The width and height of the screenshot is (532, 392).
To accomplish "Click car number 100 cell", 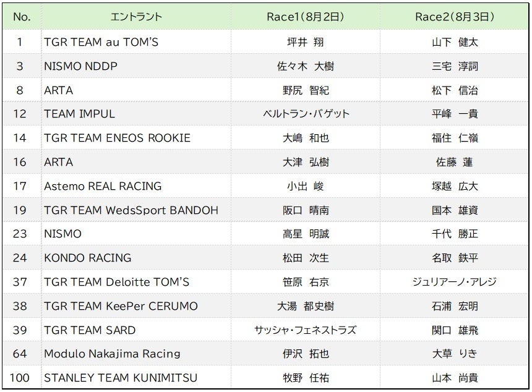I will pos(20,378).
